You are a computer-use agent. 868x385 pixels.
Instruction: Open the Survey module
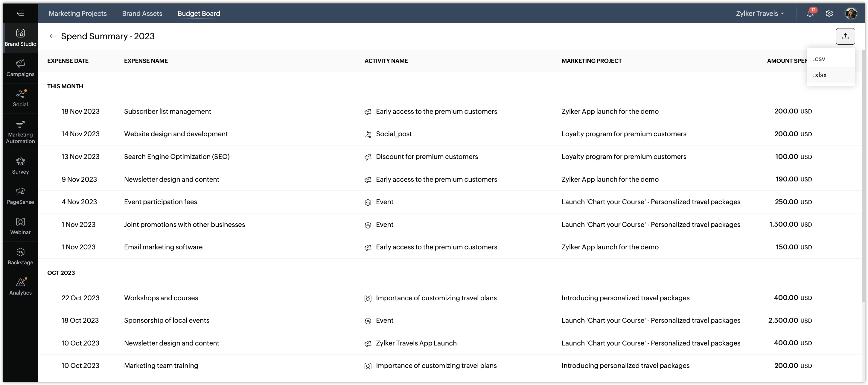coord(20,166)
